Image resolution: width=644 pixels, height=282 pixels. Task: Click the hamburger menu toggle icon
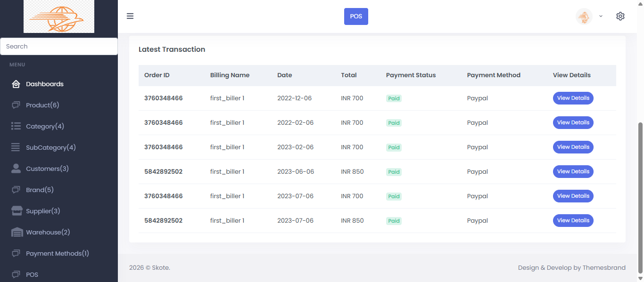(130, 16)
